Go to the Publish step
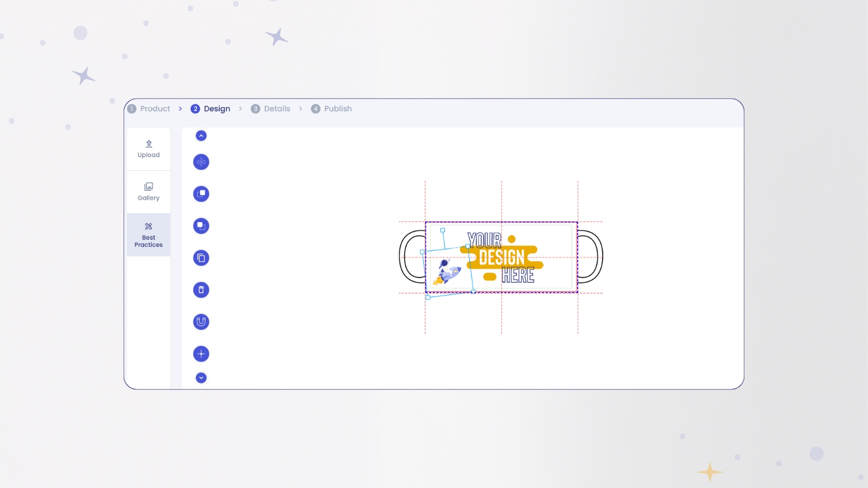The width and height of the screenshot is (868, 488). (331, 109)
